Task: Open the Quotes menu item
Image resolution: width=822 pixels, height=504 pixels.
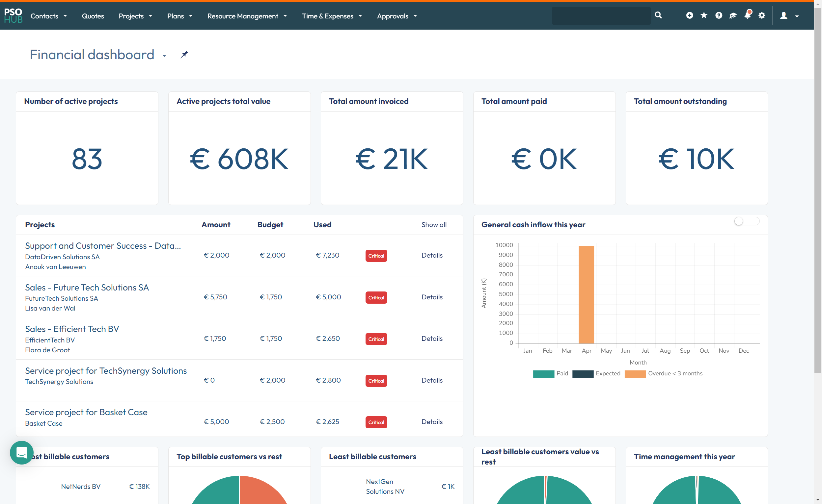Action: [x=93, y=16]
